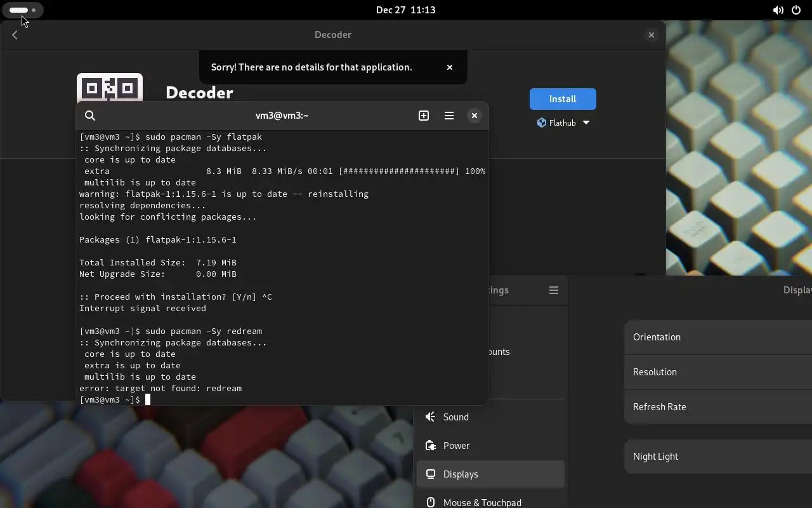This screenshot has height=508, width=812.
Task: Open the Refresh Rate setting
Action: tap(718, 407)
